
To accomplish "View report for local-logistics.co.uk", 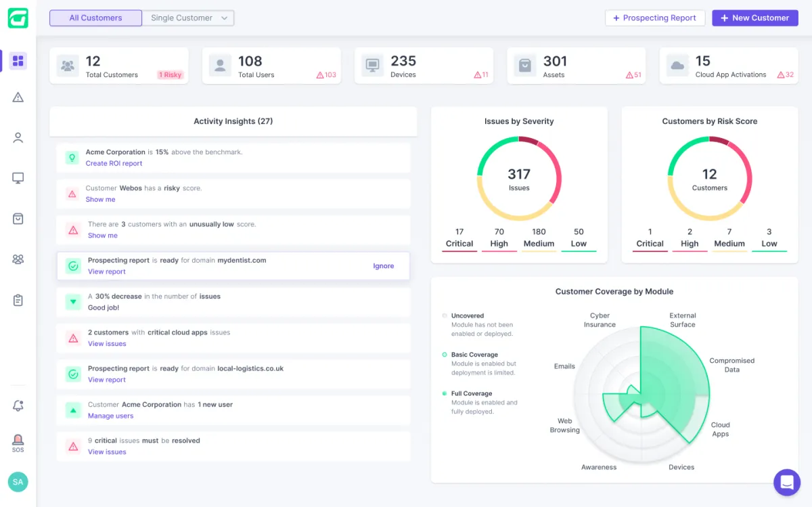I will click(x=107, y=380).
